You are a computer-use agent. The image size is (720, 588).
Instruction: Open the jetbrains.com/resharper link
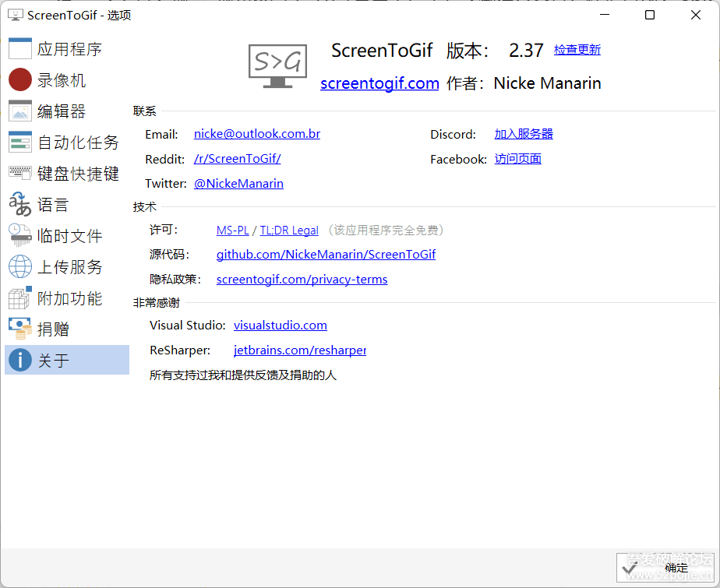point(300,350)
